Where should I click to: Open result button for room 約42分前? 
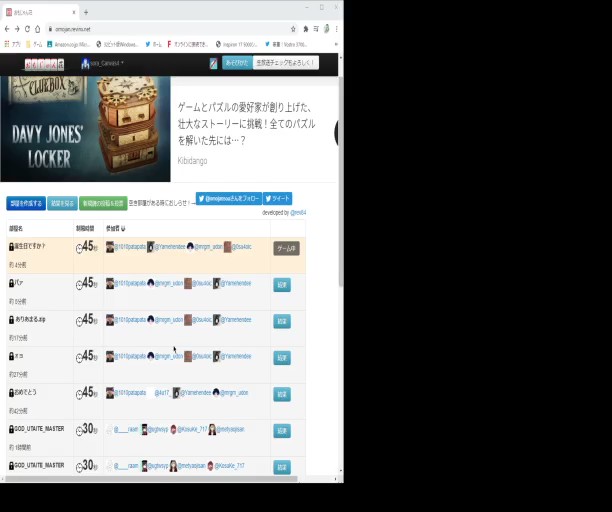tap(282, 395)
